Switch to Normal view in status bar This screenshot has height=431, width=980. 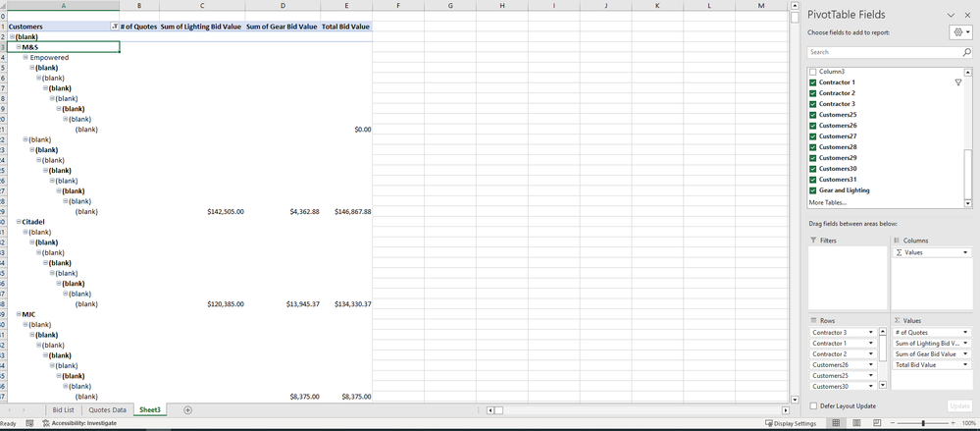(836, 423)
